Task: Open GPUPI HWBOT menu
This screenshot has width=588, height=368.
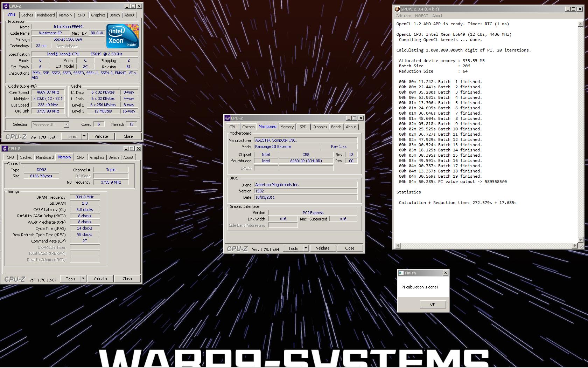Action: click(421, 16)
